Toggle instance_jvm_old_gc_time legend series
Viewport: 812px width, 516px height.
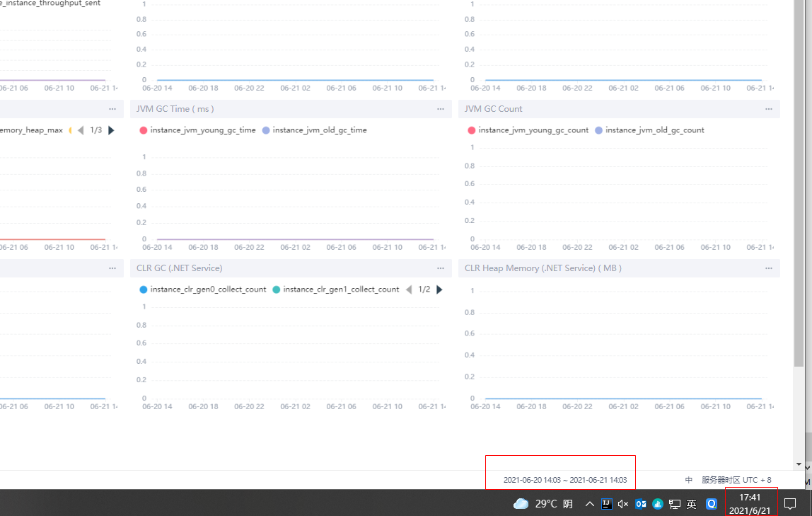point(314,130)
